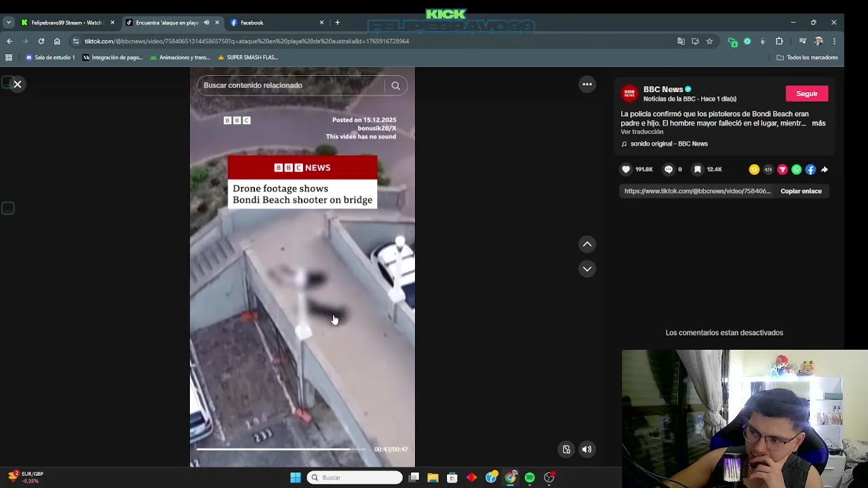
Task: Open Spotify from the taskbar
Action: coord(530,478)
